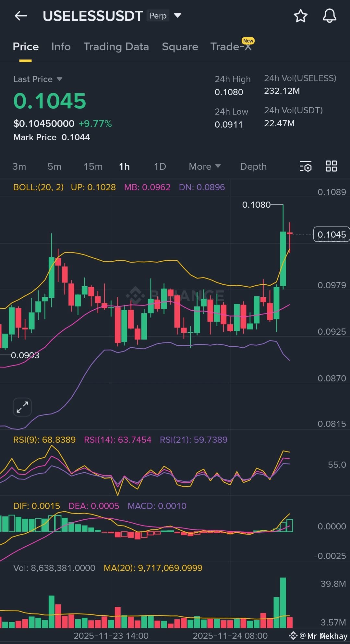Tap the back arrow icon
This screenshot has height=644, width=350.
point(21,16)
